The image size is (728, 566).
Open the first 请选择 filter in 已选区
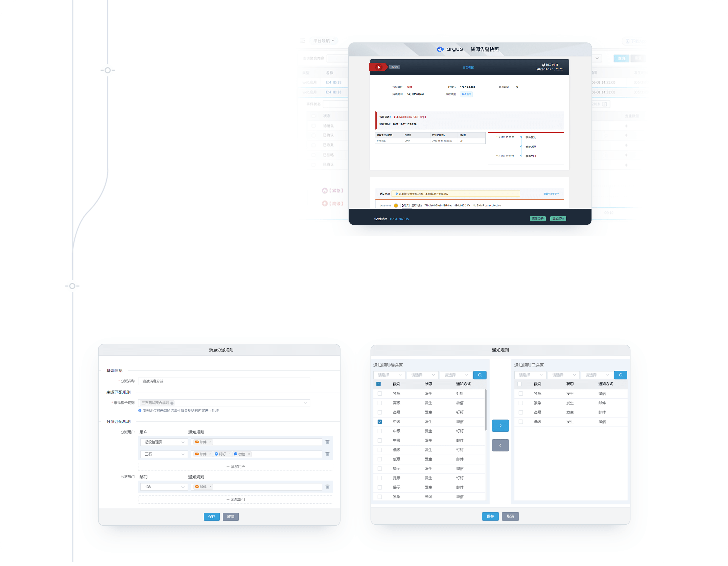pyautogui.click(x=530, y=375)
